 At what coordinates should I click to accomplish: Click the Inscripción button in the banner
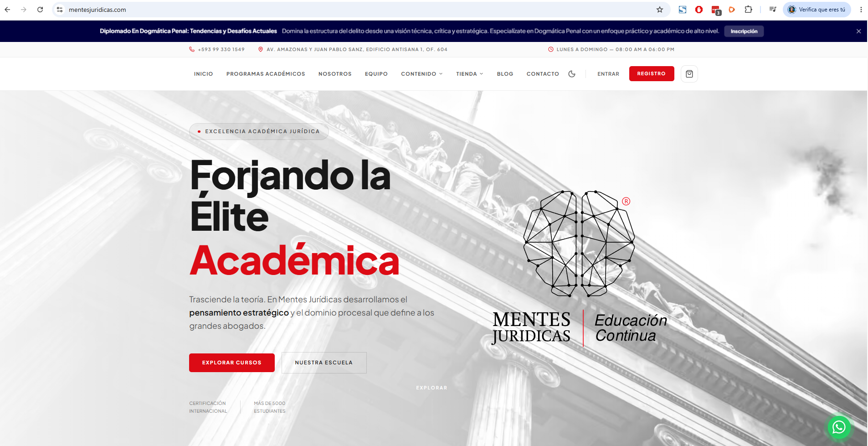744,31
